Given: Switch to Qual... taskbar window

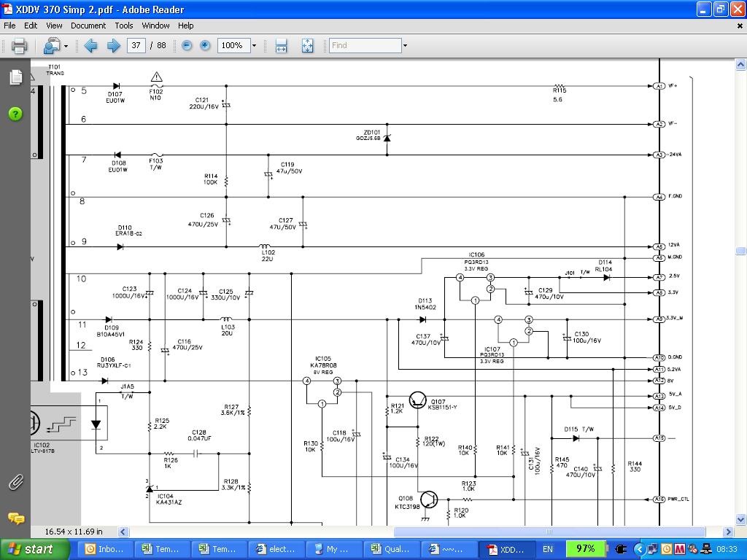Looking at the screenshot, I should click(x=391, y=550).
